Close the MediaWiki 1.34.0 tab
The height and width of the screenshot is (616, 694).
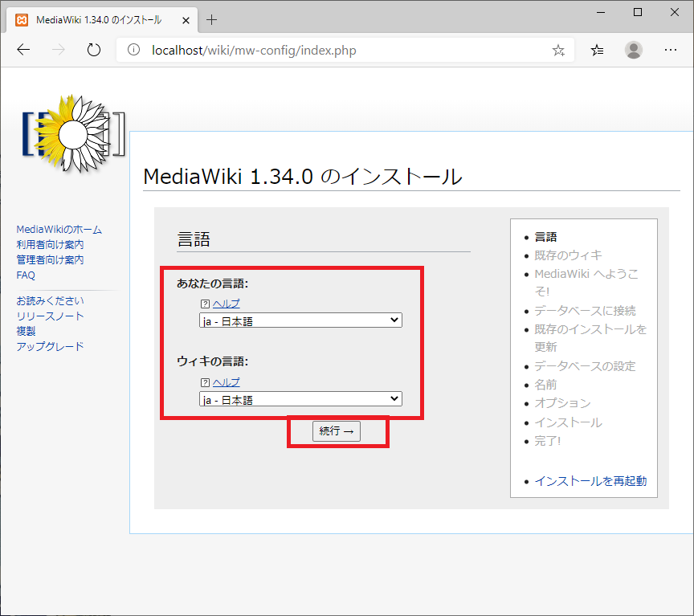[186, 20]
